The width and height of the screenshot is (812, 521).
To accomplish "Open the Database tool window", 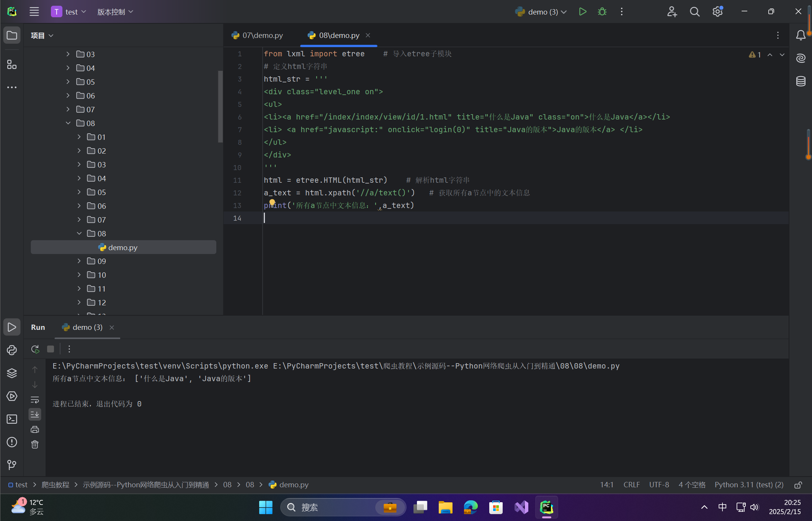I will click(801, 81).
